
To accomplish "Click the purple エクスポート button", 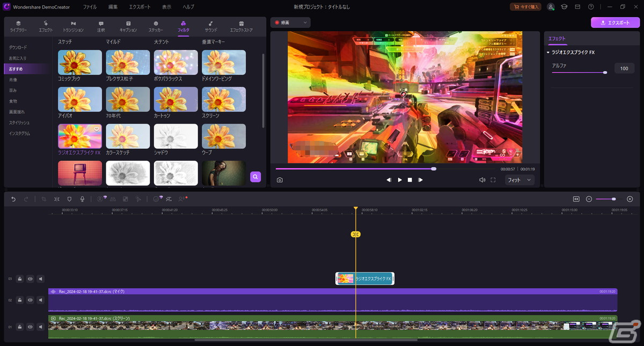I will pyautogui.click(x=615, y=23).
